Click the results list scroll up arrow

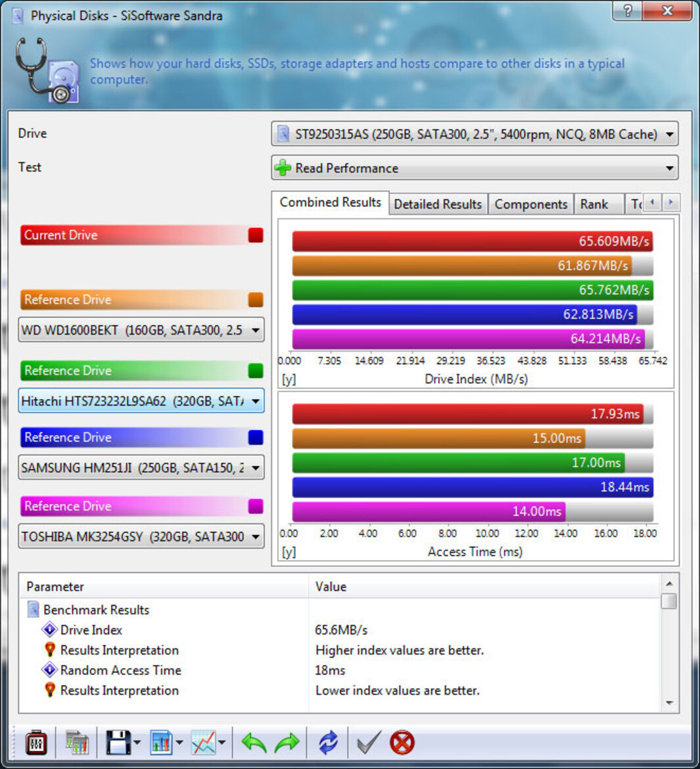click(x=669, y=584)
